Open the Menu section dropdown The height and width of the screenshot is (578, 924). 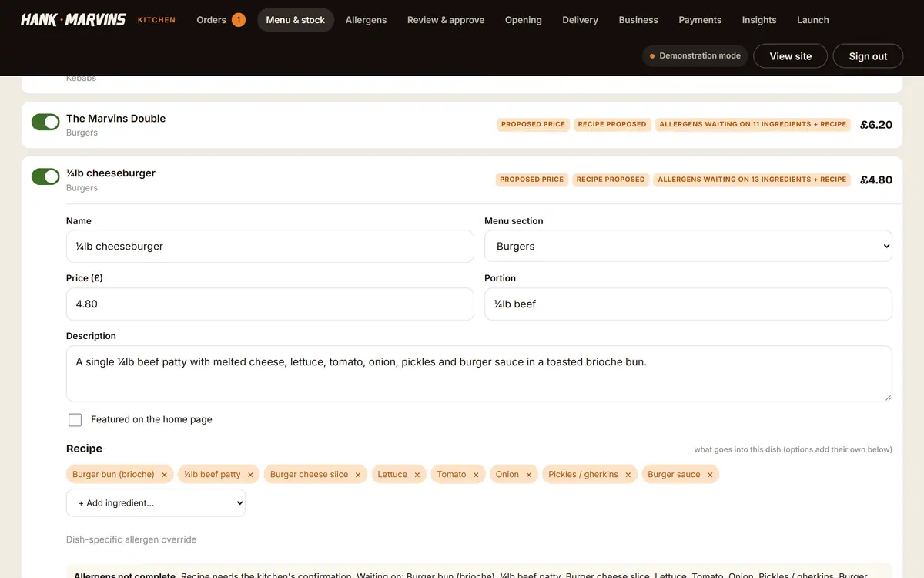688,247
